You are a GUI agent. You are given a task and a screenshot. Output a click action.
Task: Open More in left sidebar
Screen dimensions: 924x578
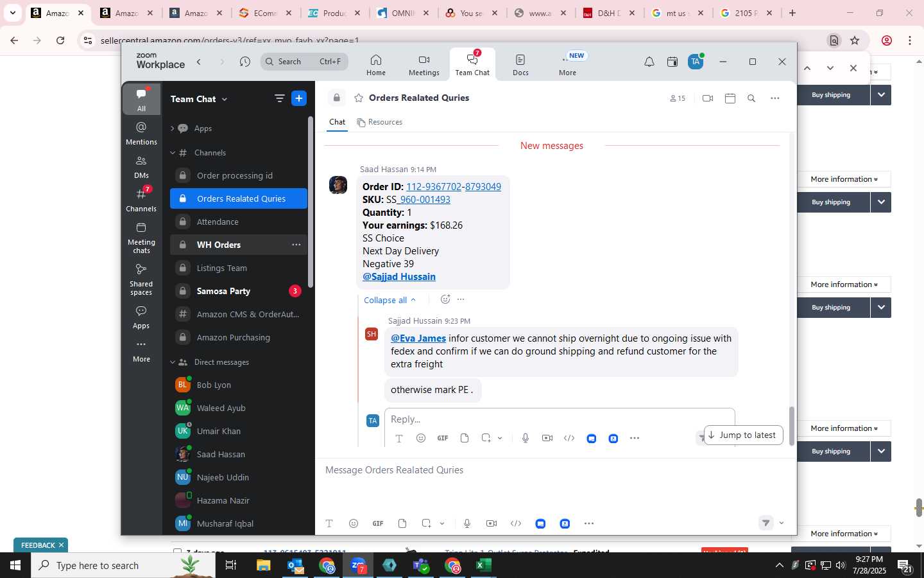pos(141,351)
